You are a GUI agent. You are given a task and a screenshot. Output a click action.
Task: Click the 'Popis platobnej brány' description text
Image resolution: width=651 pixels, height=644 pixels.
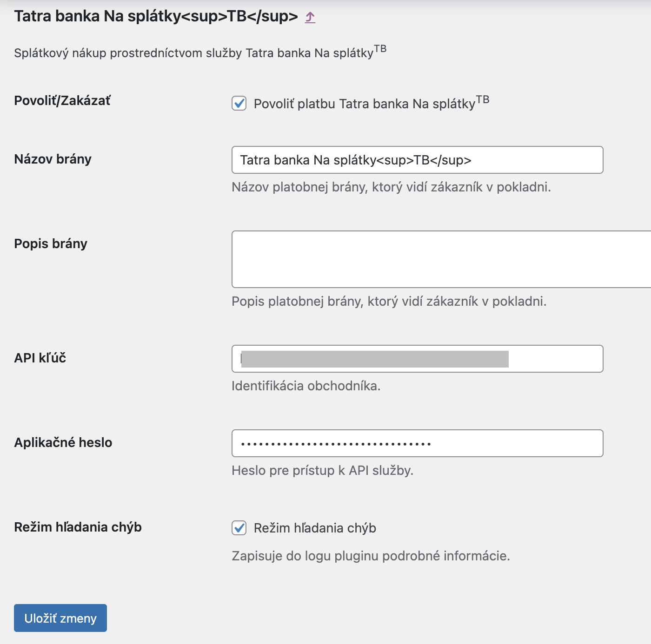coord(389,301)
